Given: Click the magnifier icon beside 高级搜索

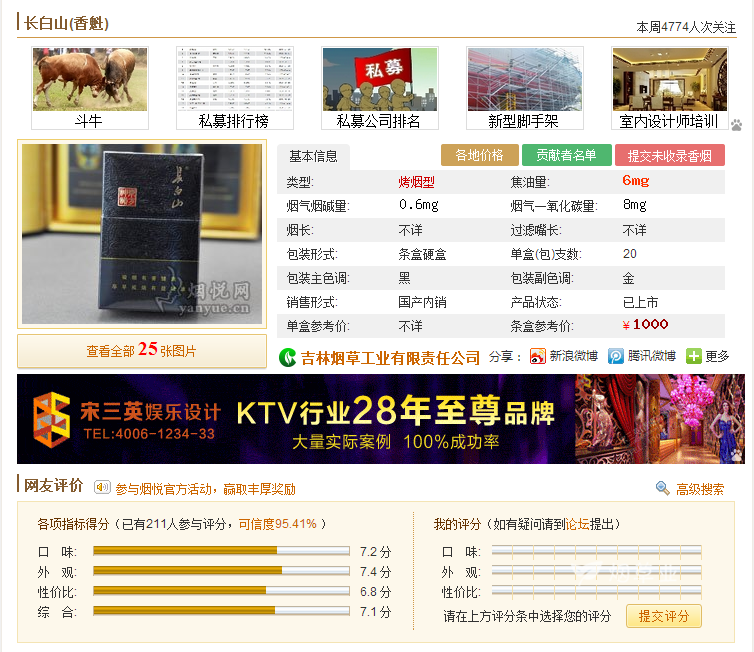Looking at the screenshot, I should click(663, 488).
